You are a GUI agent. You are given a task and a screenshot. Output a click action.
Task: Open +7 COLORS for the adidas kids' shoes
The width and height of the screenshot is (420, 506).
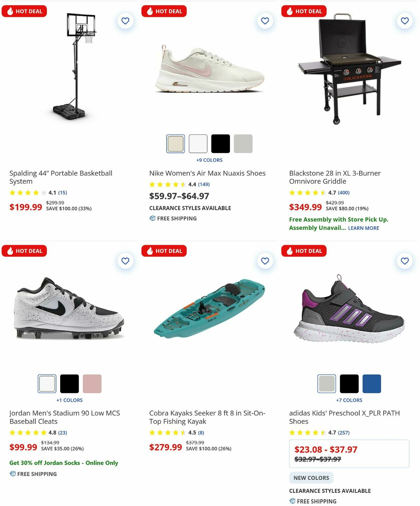(x=350, y=400)
